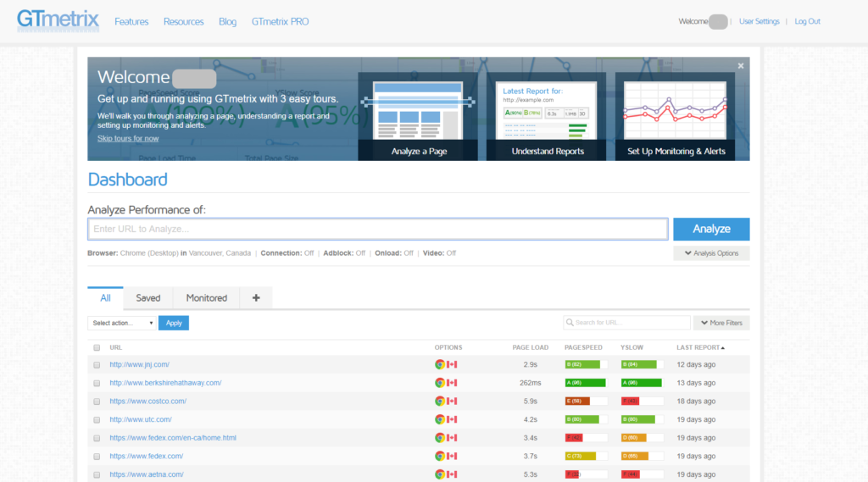Click Chrome icon in costco.com row
Image resolution: width=868 pixels, height=482 pixels.
440,402
